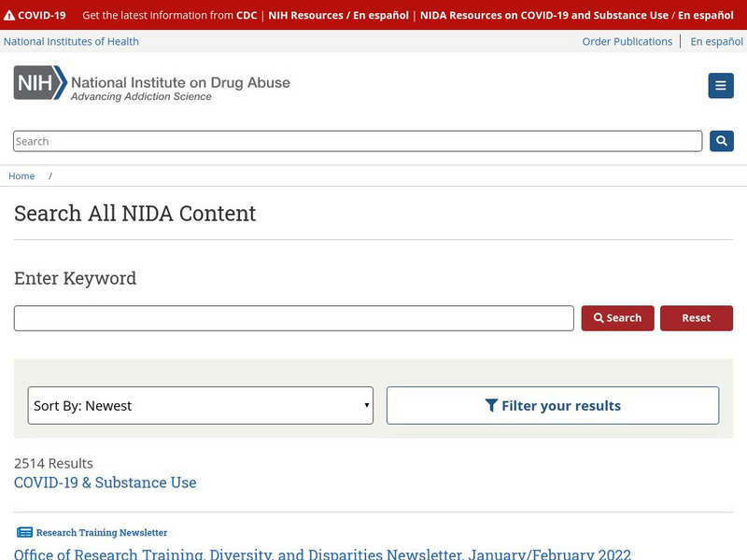The image size is (747, 560).
Task: Click the Home breadcrumb link
Action: pyautogui.click(x=21, y=176)
